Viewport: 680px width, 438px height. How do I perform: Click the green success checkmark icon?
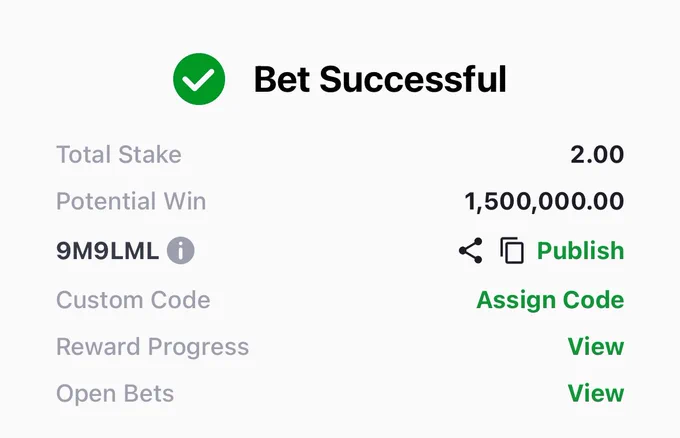click(199, 79)
